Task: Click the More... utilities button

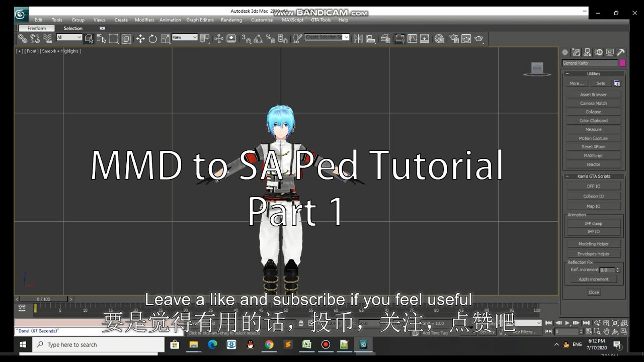Action: [x=577, y=83]
